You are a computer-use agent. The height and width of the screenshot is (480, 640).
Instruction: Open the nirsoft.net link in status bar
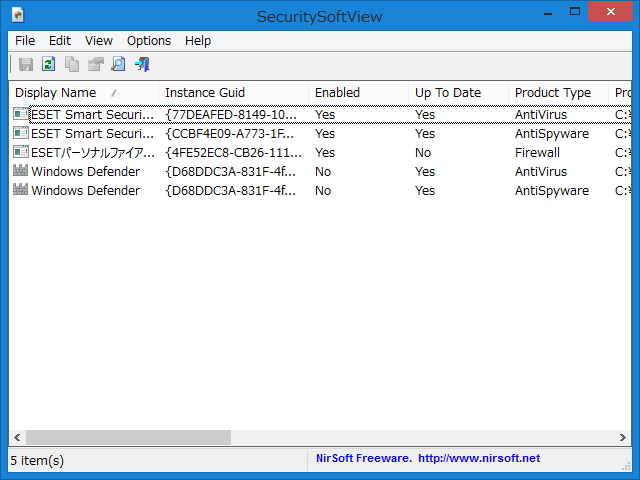479,458
